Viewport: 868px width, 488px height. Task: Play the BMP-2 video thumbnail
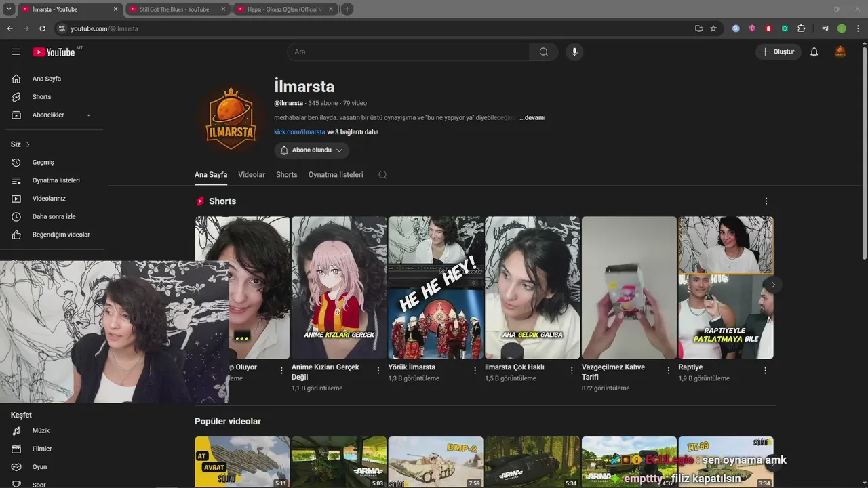[436, 462]
